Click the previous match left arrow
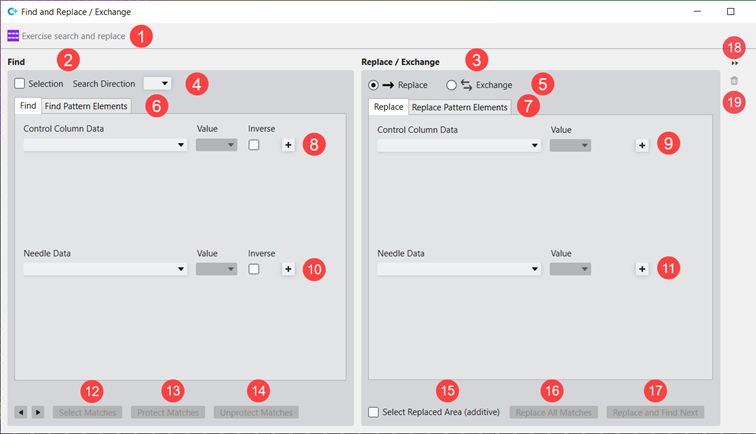This screenshot has width=756, height=434. (x=21, y=412)
